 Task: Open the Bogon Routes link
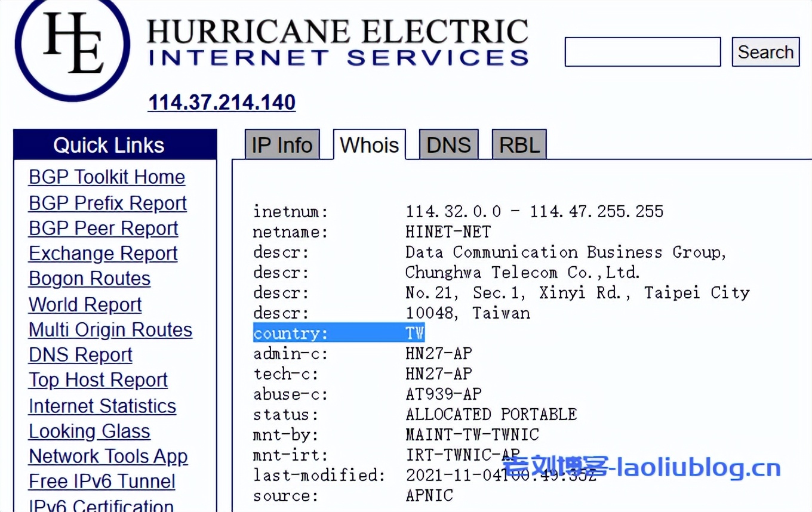click(90, 279)
